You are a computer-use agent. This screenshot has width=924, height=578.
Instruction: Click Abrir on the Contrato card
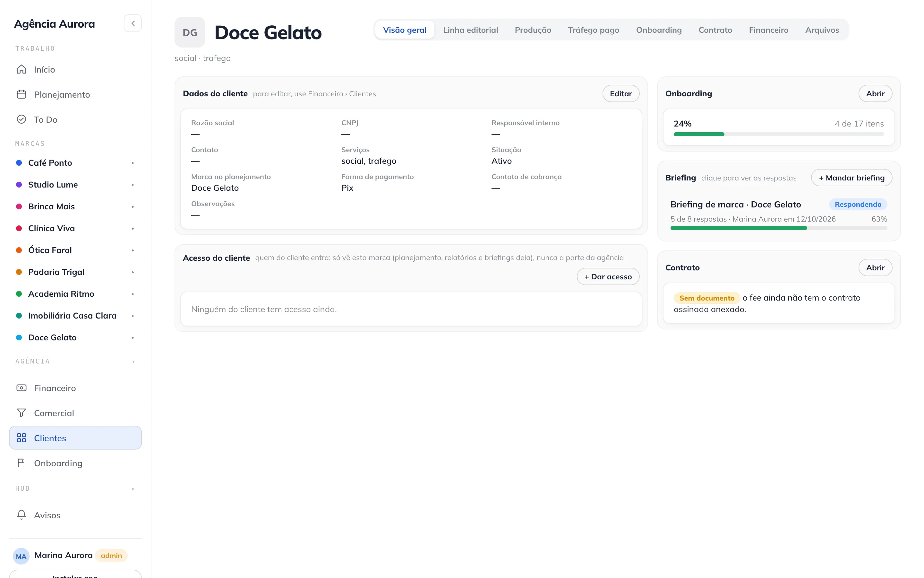tap(875, 267)
